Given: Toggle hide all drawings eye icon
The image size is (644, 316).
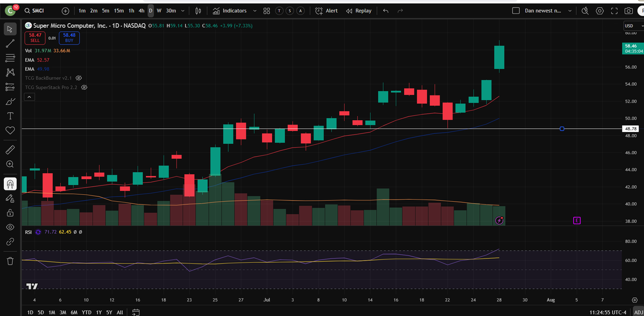Looking at the screenshot, I should 9,227.
